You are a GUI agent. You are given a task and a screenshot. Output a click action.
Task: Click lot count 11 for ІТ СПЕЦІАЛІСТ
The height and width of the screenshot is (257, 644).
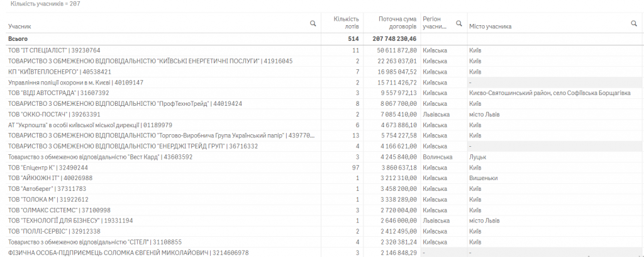[x=355, y=50]
